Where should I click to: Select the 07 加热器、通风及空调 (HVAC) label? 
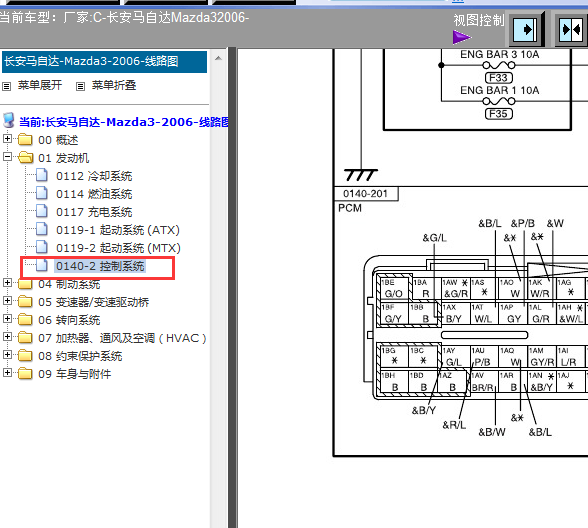tap(122, 338)
